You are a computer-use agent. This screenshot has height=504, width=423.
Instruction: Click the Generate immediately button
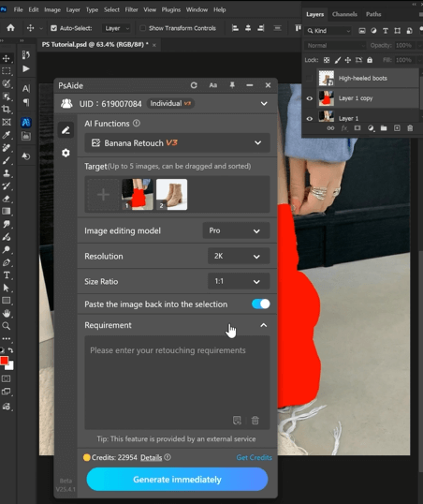[x=177, y=480]
